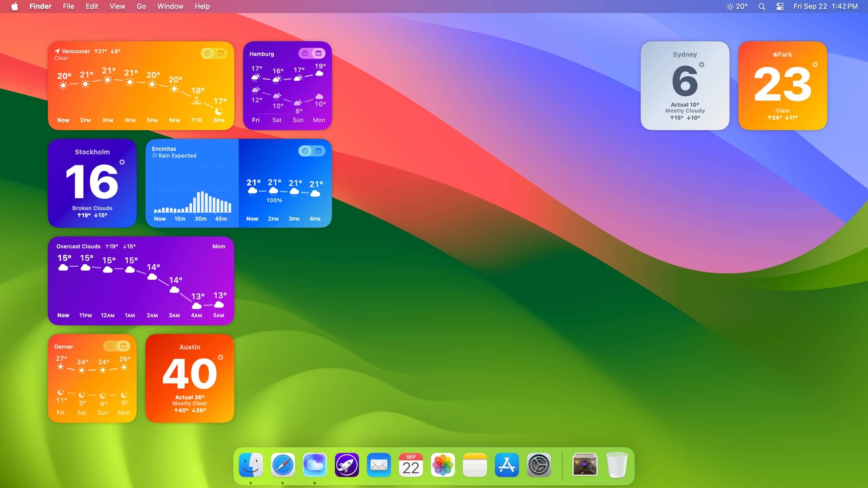Open the purple rocket app in the Dock
This screenshot has width=868, height=488.
347,465
